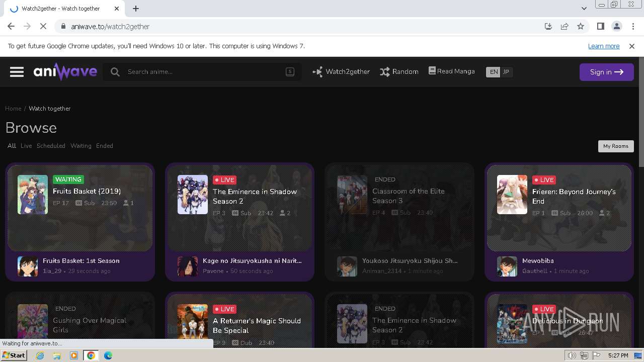Open My Rooms button
The width and height of the screenshot is (644, 362).
coord(616,146)
